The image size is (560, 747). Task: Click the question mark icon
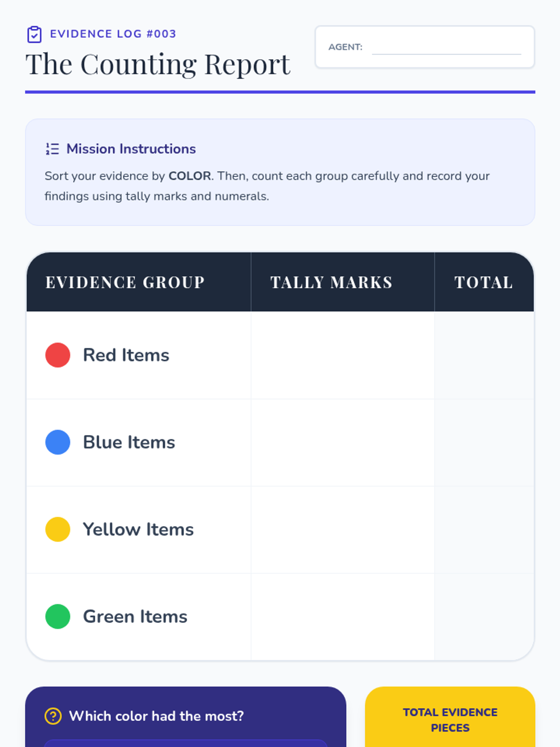53,716
